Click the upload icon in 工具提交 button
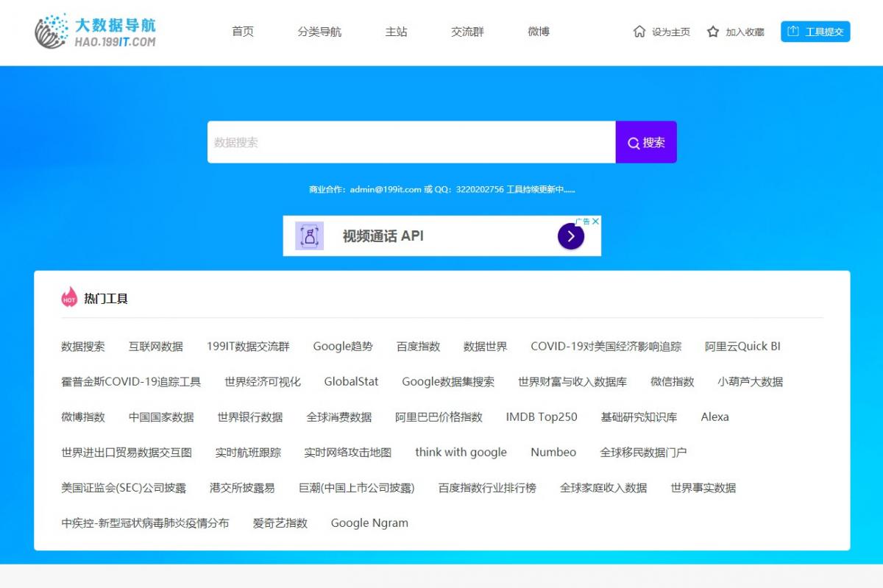 (793, 32)
